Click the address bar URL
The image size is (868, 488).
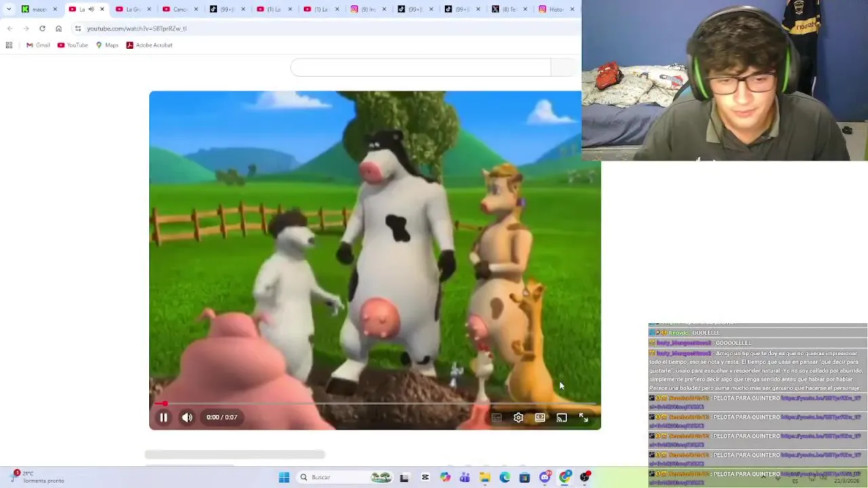click(x=136, y=28)
